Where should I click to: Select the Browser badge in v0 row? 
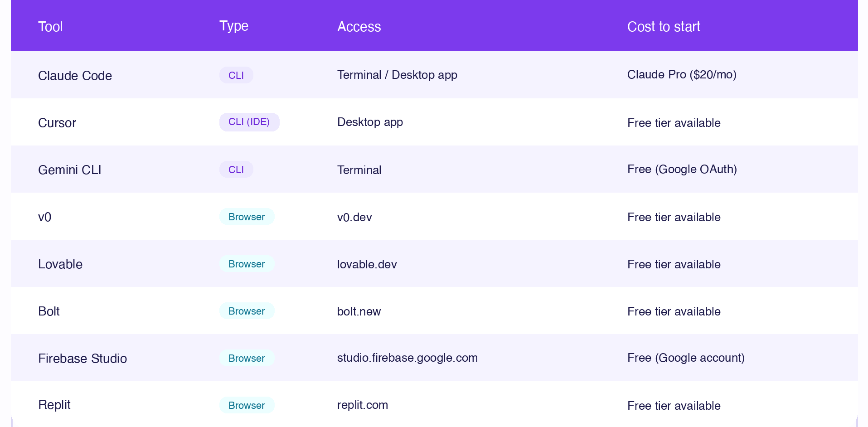[x=247, y=217]
